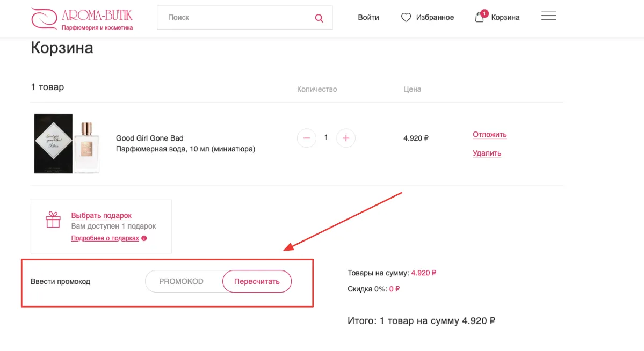Remove item with Удалить link
Screen dimensions: 644x351
(487, 153)
